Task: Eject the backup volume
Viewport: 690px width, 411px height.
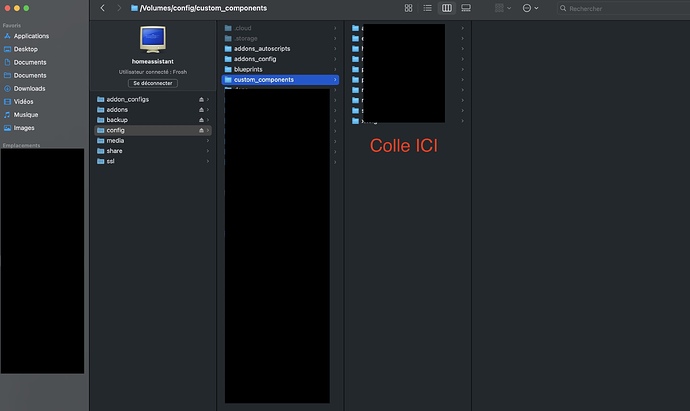Action: (201, 120)
